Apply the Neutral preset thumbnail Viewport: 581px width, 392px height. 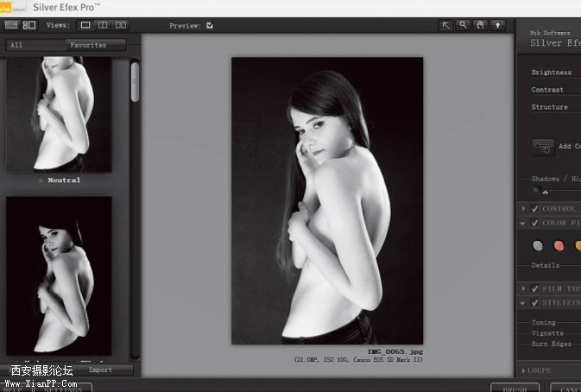pyautogui.click(x=59, y=114)
